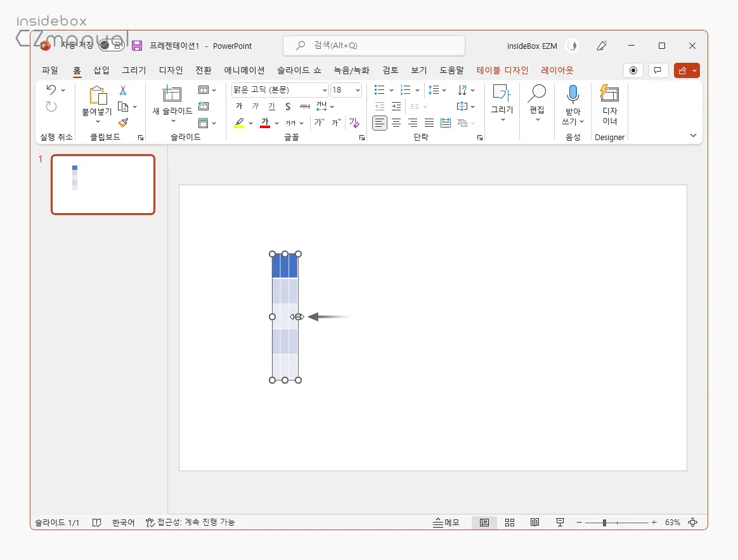Click the Dictate microphone icon

(573, 94)
